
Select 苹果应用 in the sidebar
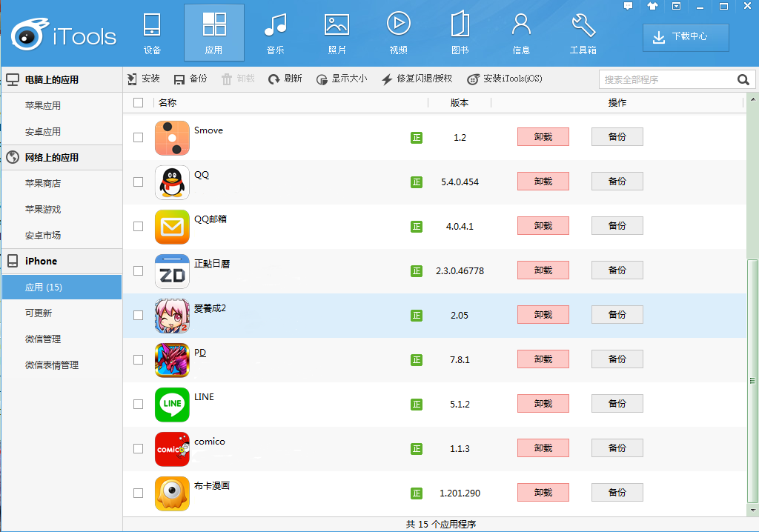pyautogui.click(x=62, y=105)
